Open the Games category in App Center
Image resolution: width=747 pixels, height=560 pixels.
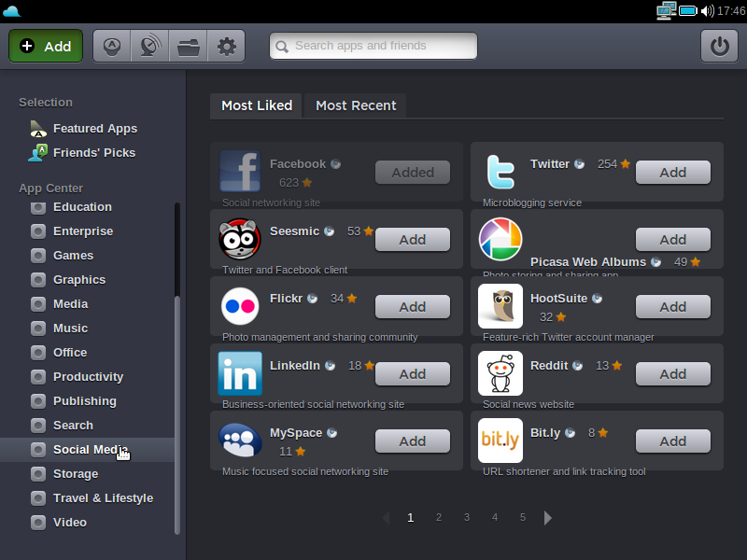point(73,255)
